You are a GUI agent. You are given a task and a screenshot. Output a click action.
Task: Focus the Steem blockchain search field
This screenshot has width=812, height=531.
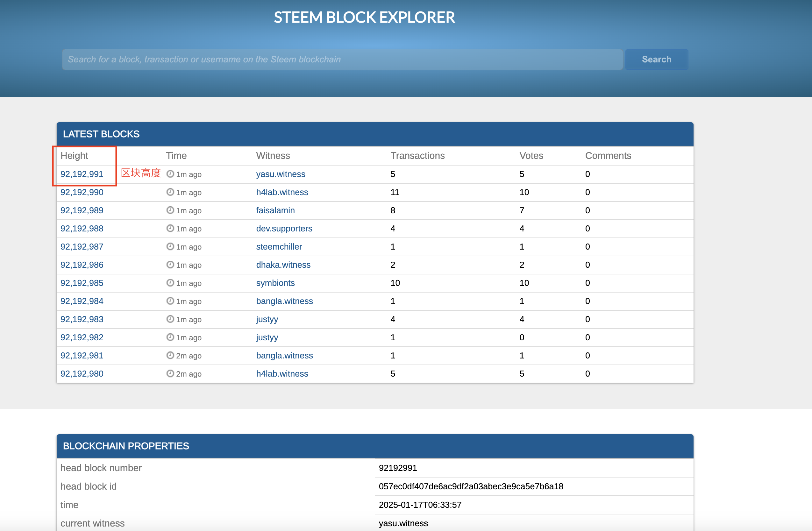(342, 59)
